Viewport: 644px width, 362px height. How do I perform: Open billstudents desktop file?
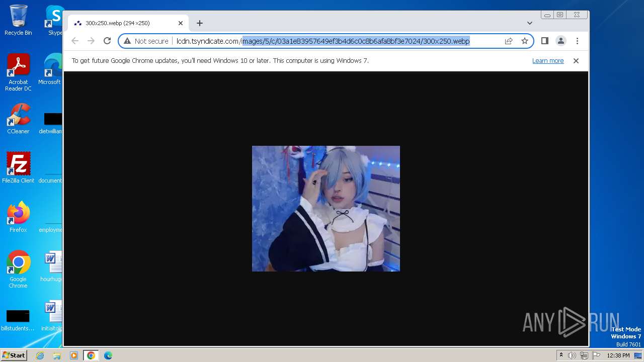[x=18, y=321]
